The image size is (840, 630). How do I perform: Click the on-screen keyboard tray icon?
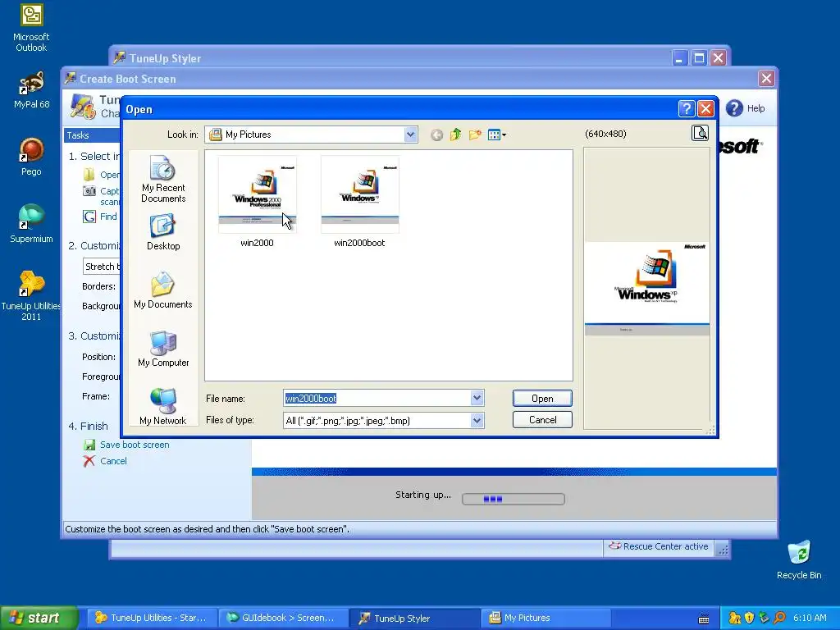704,619
